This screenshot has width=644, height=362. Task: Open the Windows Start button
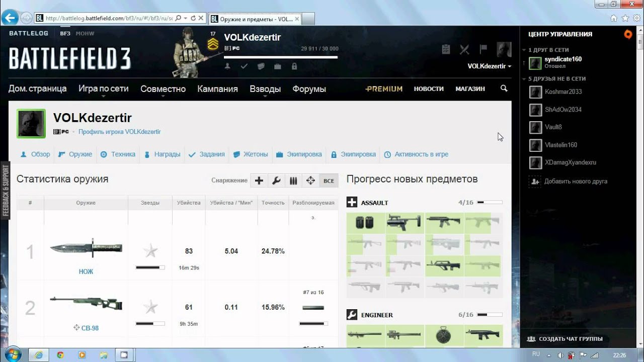click(x=12, y=354)
